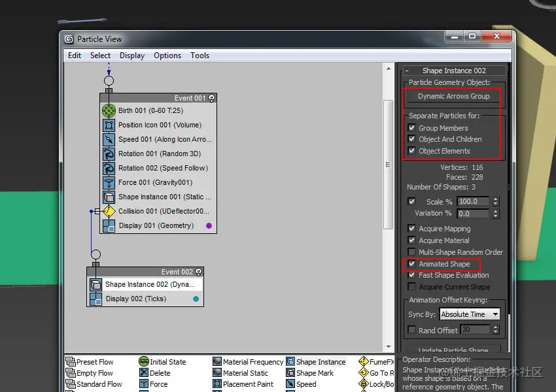The image size is (556, 392).
Task: Disable the Acquire Mapping checkbox
Action: point(411,229)
